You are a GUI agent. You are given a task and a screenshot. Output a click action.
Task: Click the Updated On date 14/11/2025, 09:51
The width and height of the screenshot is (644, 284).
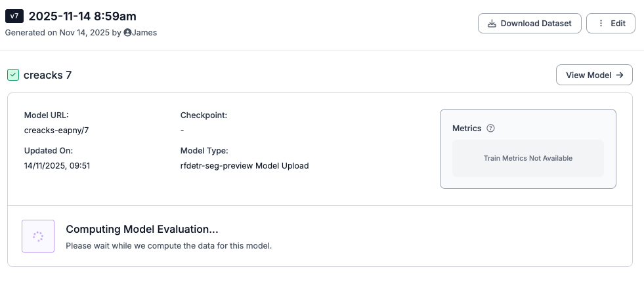[57, 165]
